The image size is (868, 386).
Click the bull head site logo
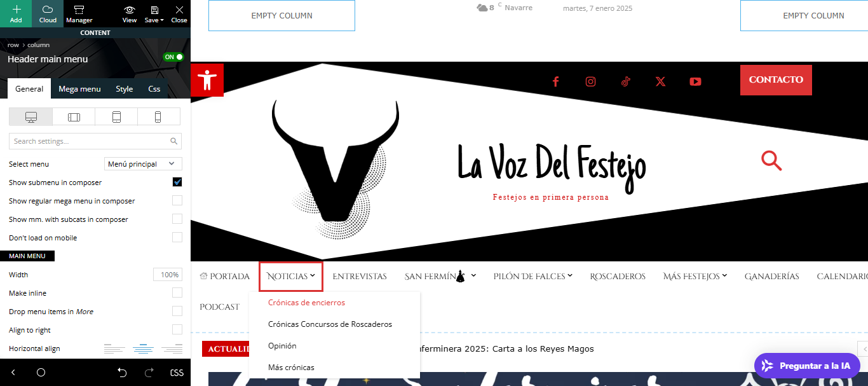pyautogui.click(x=336, y=169)
